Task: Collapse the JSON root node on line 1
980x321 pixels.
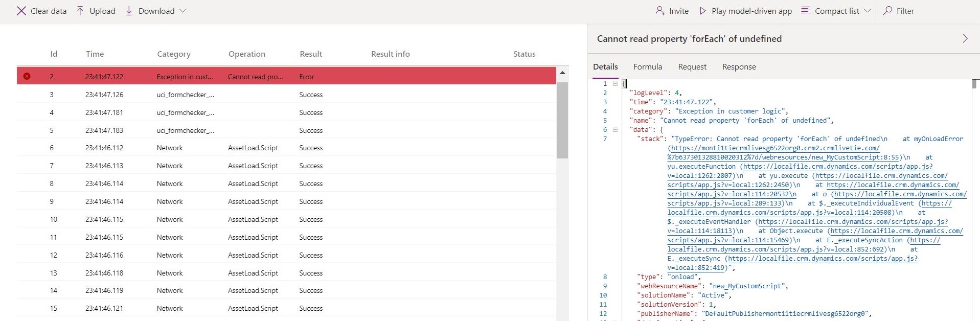Action: [x=615, y=84]
